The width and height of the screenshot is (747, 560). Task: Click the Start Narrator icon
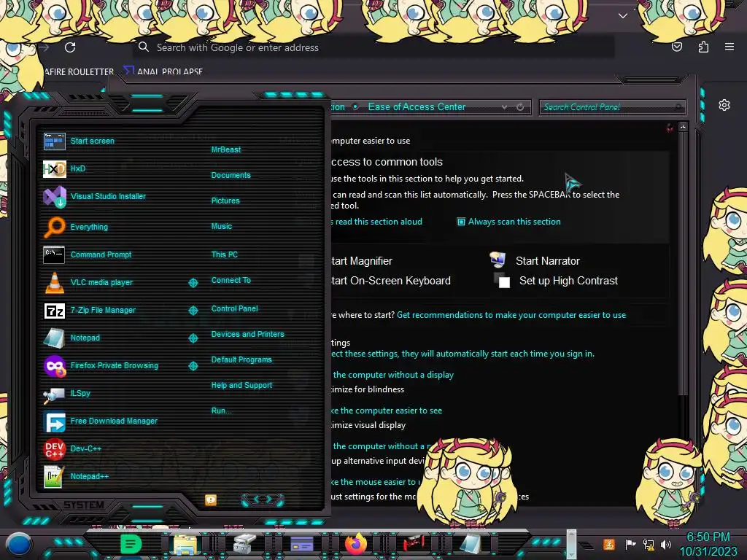pyautogui.click(x=498, y=260)
